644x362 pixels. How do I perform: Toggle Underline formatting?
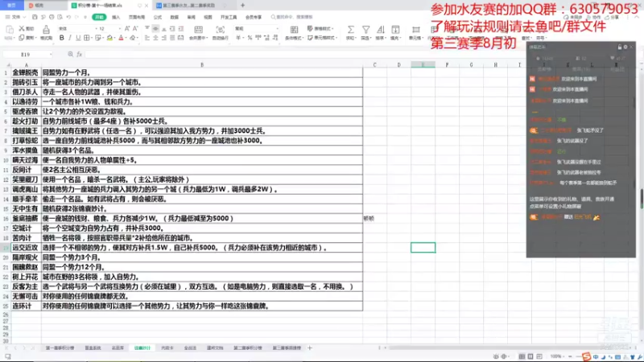pyautogui.click(x=78, y=38)
